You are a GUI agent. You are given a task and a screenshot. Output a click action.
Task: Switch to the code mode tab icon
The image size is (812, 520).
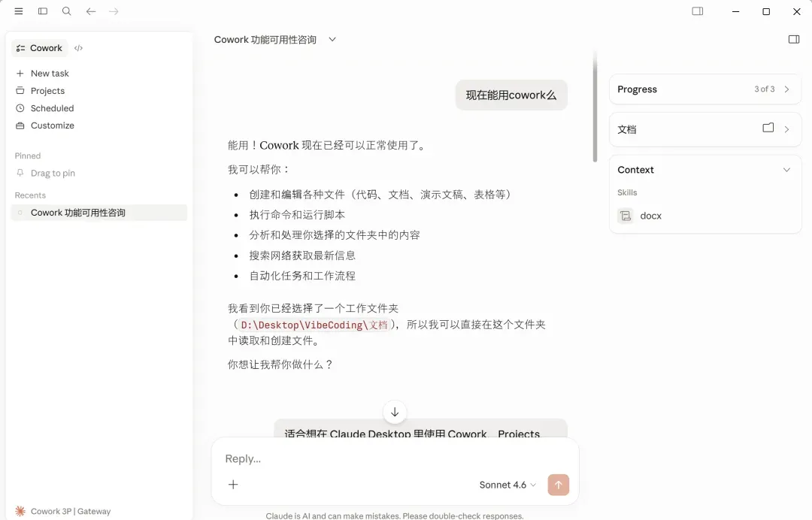(79, 48)
